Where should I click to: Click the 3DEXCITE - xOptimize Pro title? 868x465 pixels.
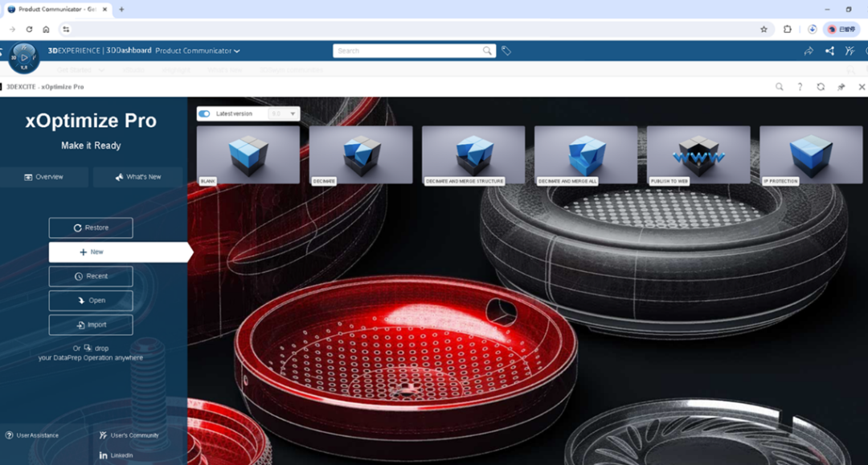pos(45,87)
